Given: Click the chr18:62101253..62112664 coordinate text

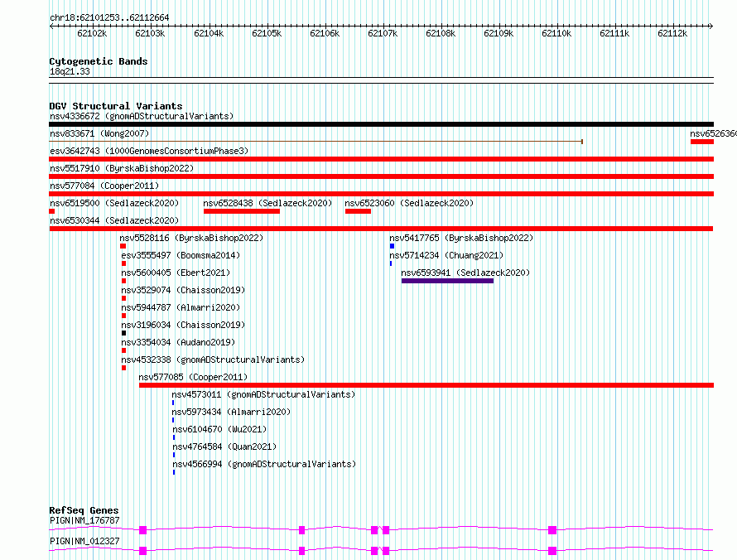Looking at the screenshot, I should pyautogui.click(x=109, y=17).
